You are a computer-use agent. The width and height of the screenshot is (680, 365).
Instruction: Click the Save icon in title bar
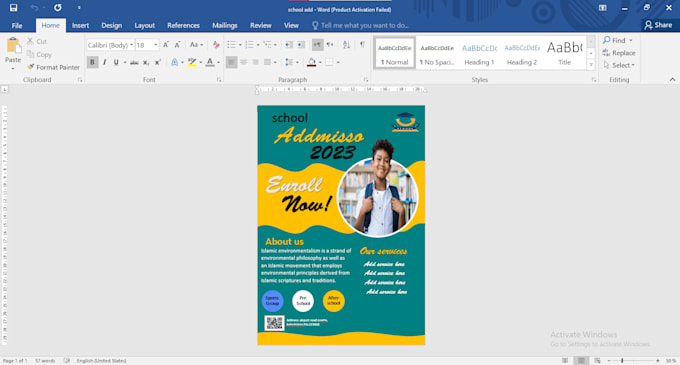coord(13,8)
